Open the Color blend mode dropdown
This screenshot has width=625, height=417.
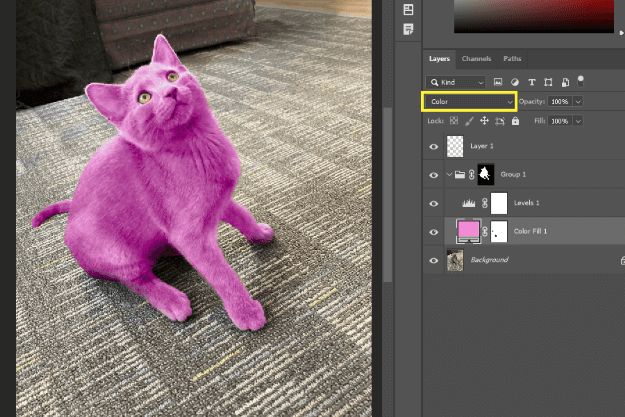pos(469,102)
